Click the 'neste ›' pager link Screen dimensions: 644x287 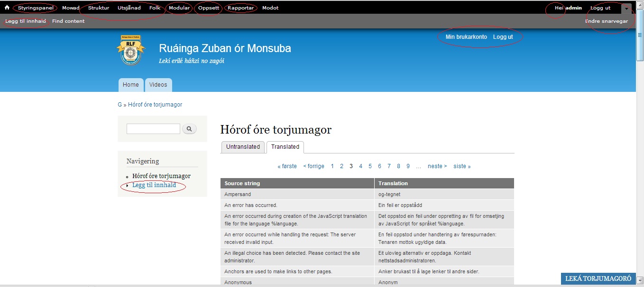437,166
